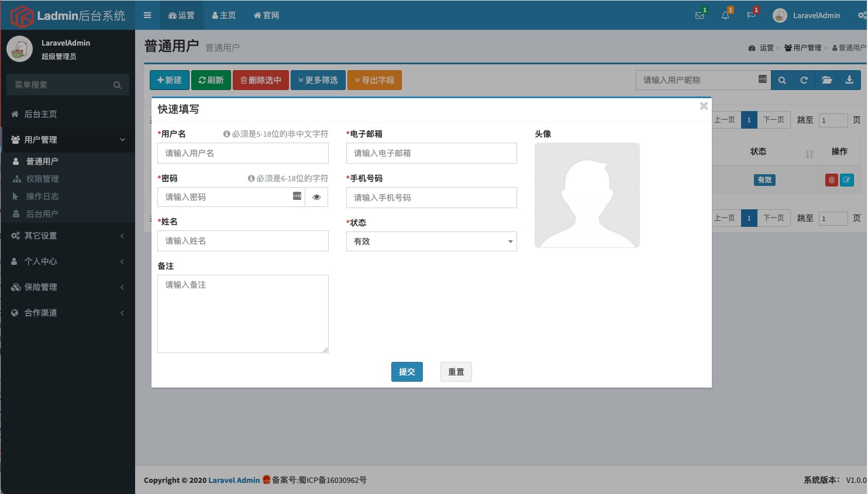Click the hamburger menu toggle icon
The image size is (868, 494).
click(x=147, y=15)
